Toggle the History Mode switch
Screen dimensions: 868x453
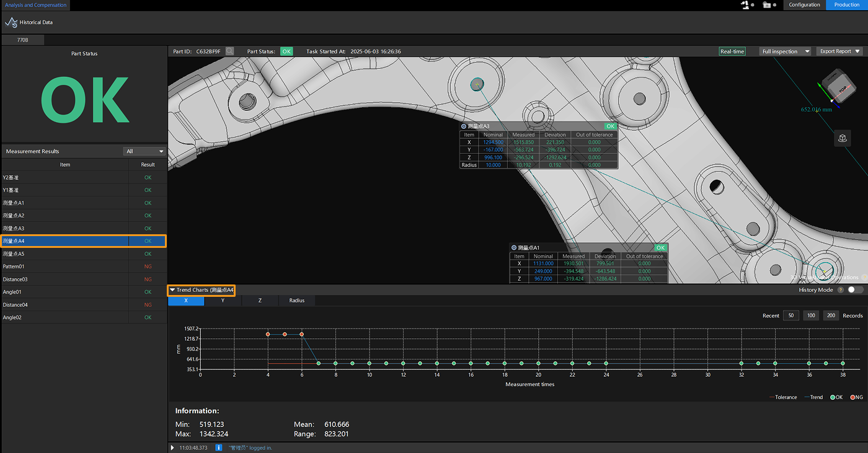(855, 290)
